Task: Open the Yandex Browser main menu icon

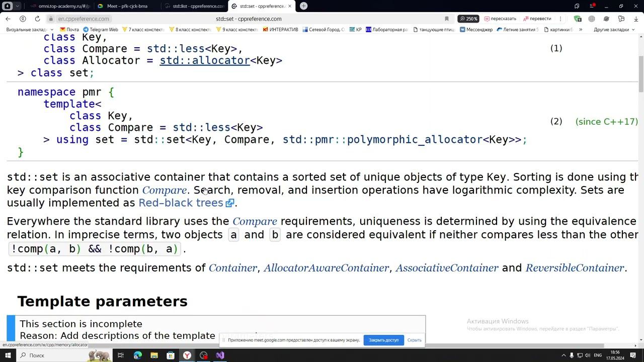Action: click(592, 6)
